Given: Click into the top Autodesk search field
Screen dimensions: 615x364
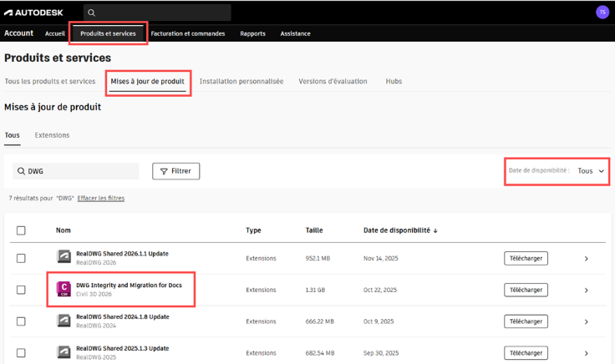Looking at the screenshot, I should tap(157, 13).
